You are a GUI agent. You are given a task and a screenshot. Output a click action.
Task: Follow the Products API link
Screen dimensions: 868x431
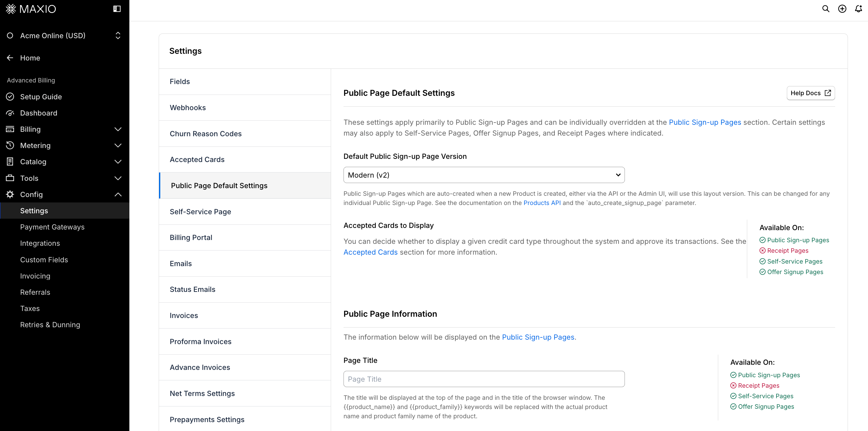click(x=542, y=203)
